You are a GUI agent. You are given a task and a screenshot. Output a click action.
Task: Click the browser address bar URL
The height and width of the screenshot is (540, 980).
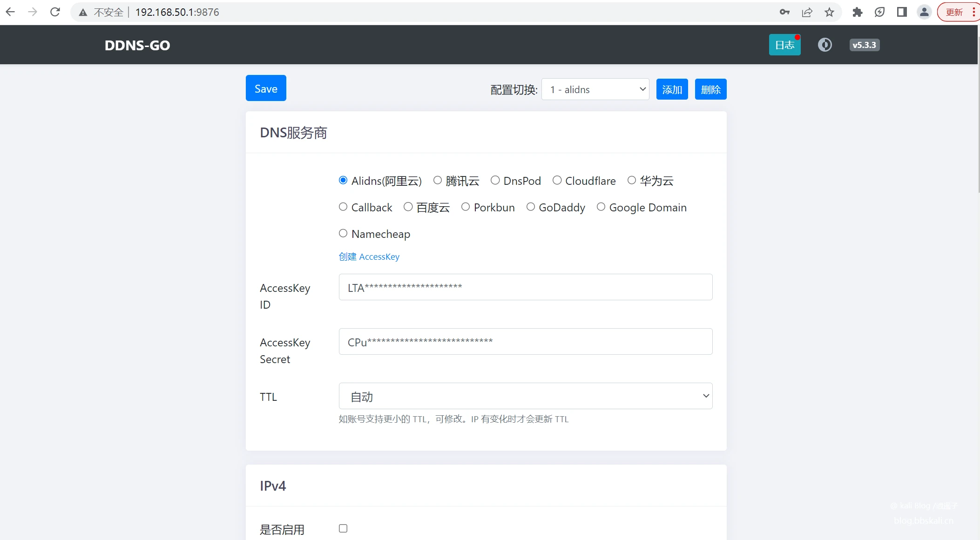click(x=177, y=12)
